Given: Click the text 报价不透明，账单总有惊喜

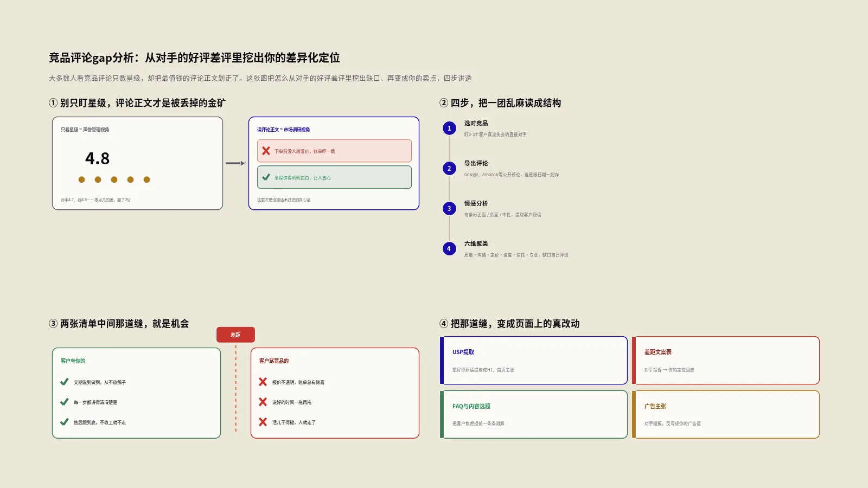Looking at the screenshot, I should [298, 382].
